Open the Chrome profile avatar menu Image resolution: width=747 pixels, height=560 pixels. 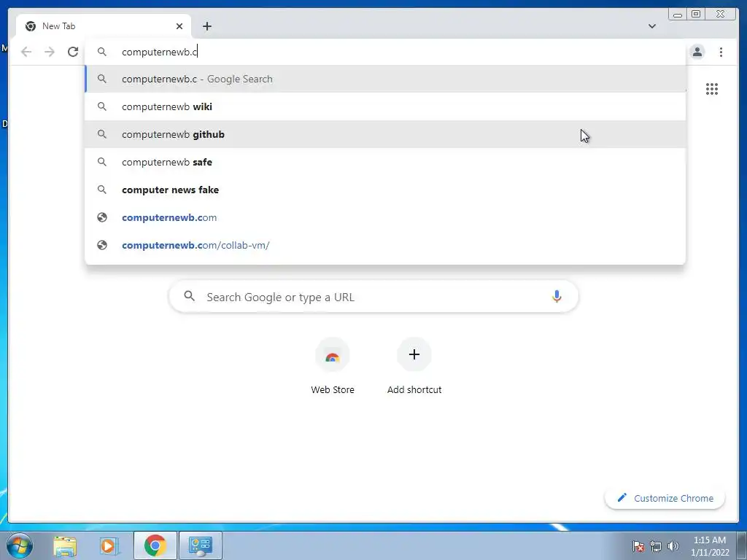(x=697, y=52)
